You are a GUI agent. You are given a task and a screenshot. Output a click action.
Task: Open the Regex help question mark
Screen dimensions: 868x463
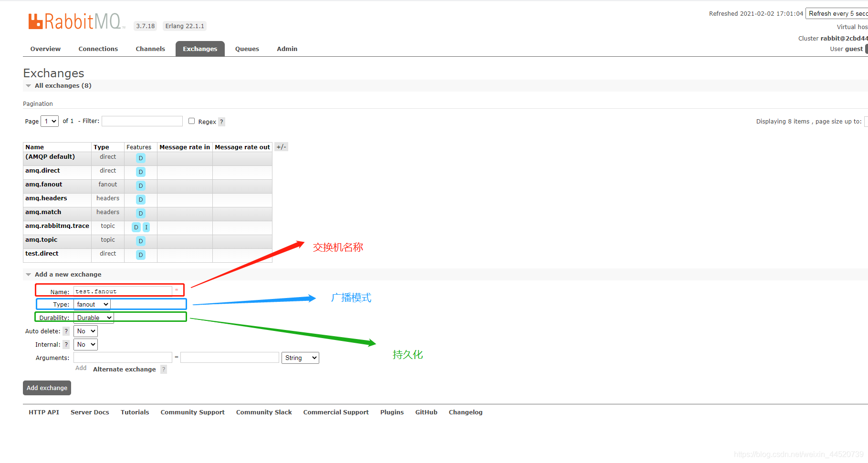[221, 122]
